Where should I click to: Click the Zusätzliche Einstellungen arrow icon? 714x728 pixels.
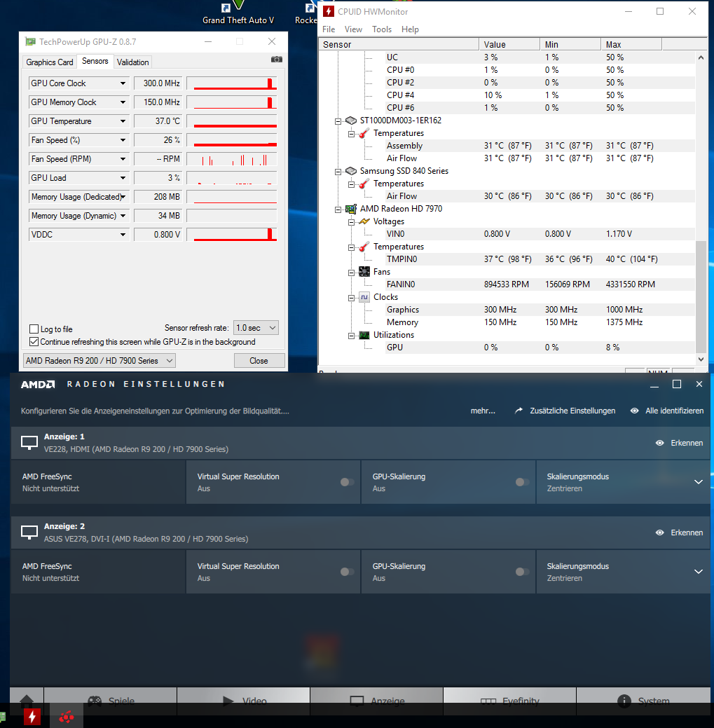click(x=519, y=411)
